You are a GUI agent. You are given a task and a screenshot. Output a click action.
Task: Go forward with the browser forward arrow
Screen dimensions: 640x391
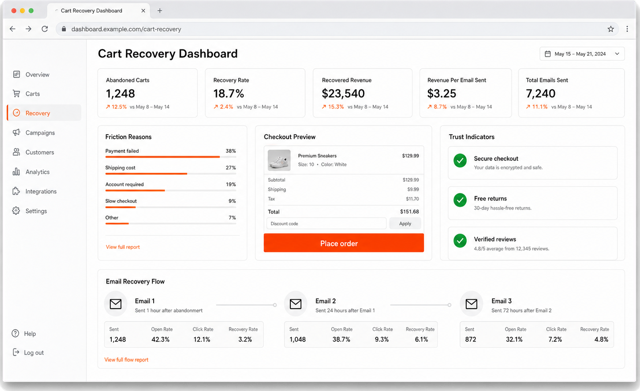click(28, 29)
